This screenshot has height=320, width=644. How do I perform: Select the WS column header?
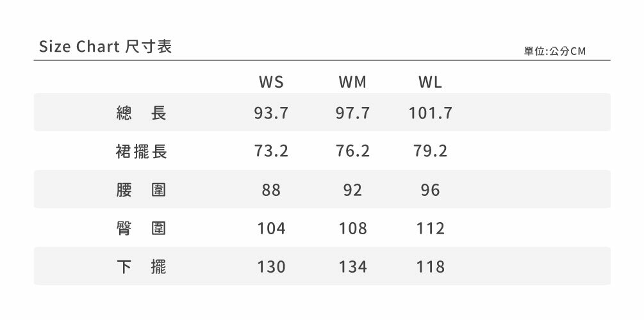[x=271, y=83]
